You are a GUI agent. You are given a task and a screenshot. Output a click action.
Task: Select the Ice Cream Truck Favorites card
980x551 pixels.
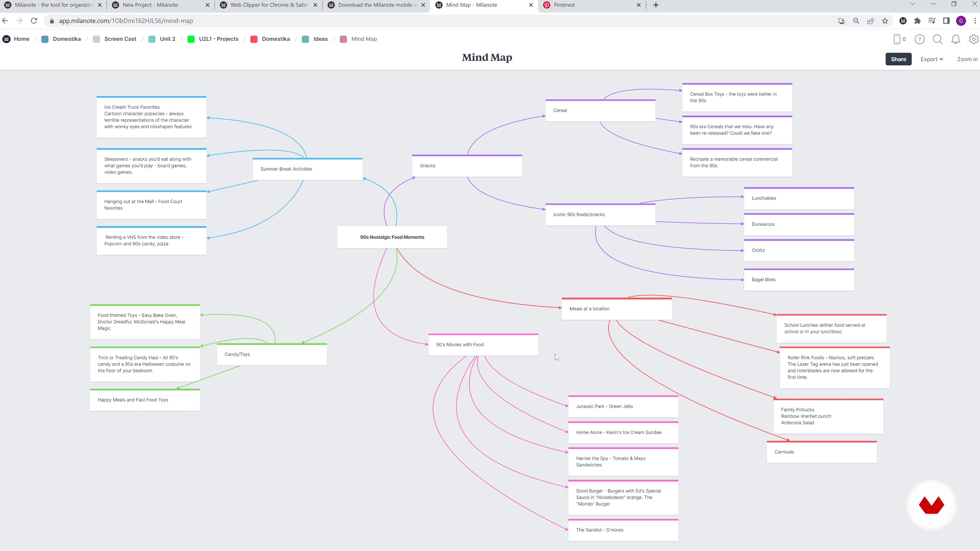pos(151,117)
